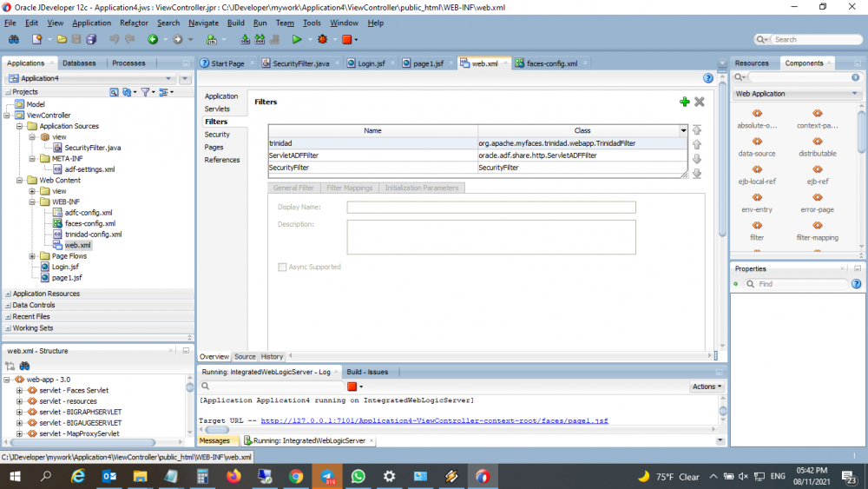
Task: Click the green Back navigation arrow
Action: pos(153,39)
